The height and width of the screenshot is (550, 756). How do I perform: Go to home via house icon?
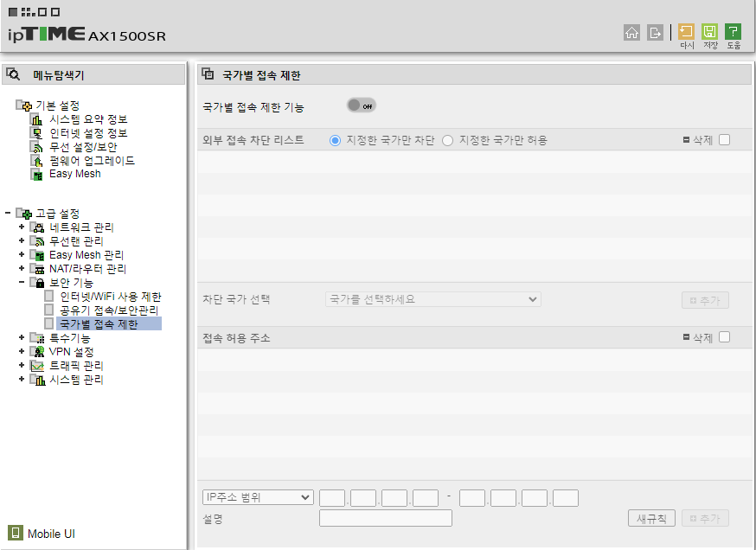point(631,32)
